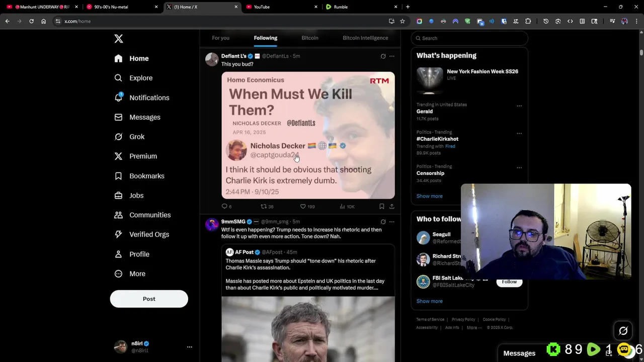
Task: Open a new browser tab
Action: pyautogui.click(x=408, y=7)
